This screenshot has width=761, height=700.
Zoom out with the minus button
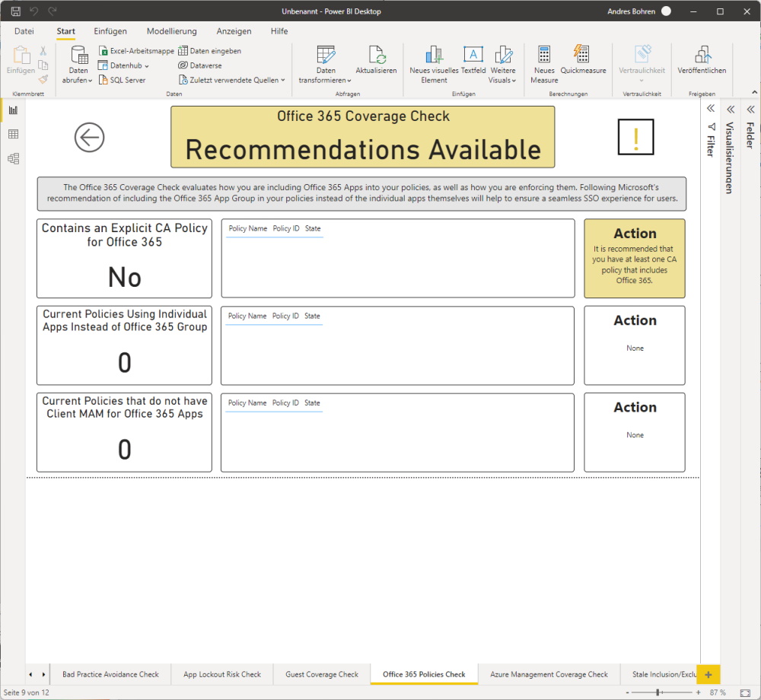(x=628, y=692)
